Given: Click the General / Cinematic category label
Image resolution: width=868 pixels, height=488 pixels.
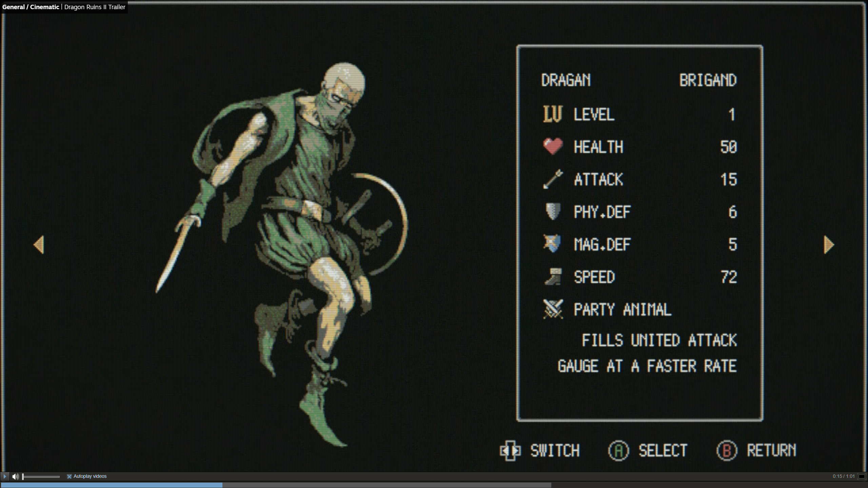Looking at the screenshot, I should click(31, 7).
